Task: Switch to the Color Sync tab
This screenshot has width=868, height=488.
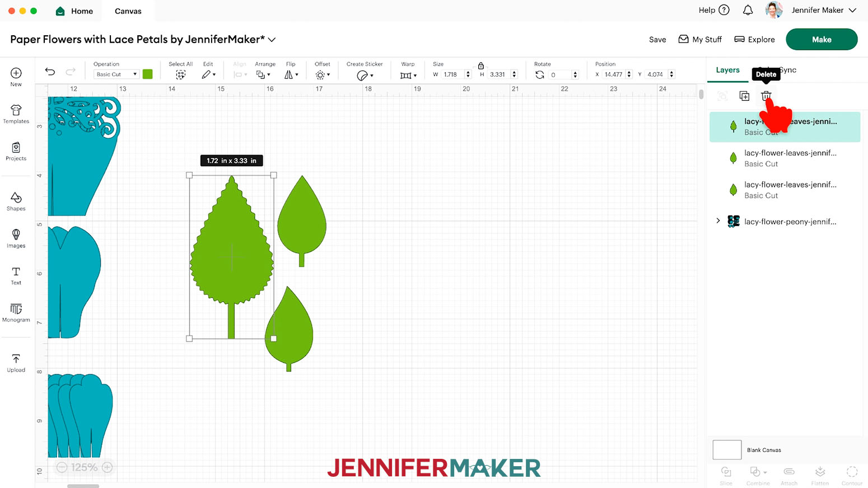Action: point(777,70)
